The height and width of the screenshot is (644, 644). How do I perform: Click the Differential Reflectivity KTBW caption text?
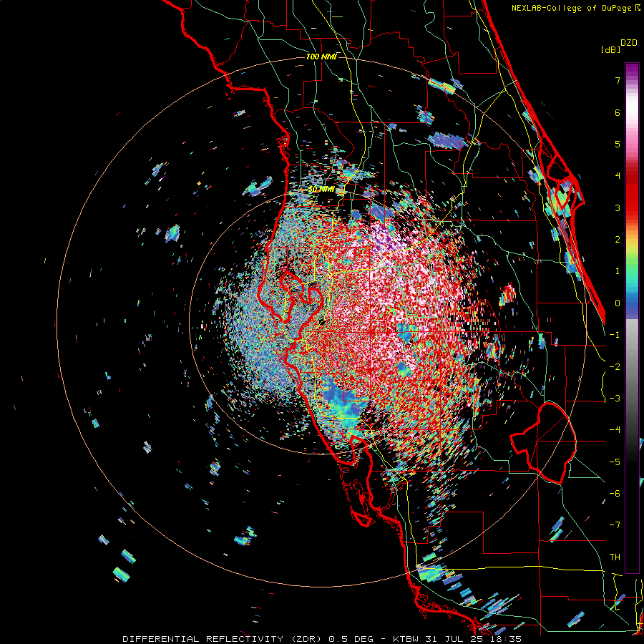322,639
